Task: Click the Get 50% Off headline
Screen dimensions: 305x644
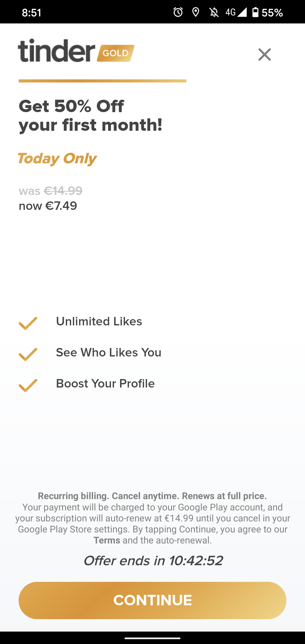Action: [90, 115]
